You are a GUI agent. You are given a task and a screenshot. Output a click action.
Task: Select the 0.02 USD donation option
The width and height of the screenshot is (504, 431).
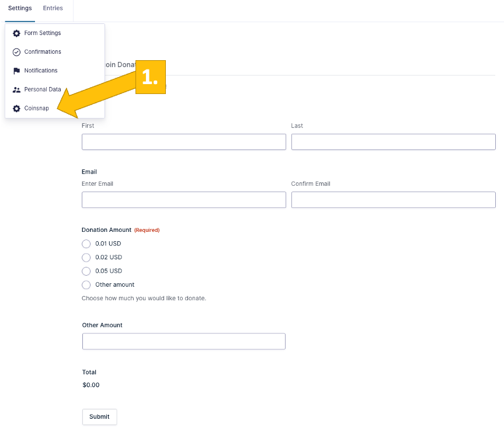click(86, 258)
